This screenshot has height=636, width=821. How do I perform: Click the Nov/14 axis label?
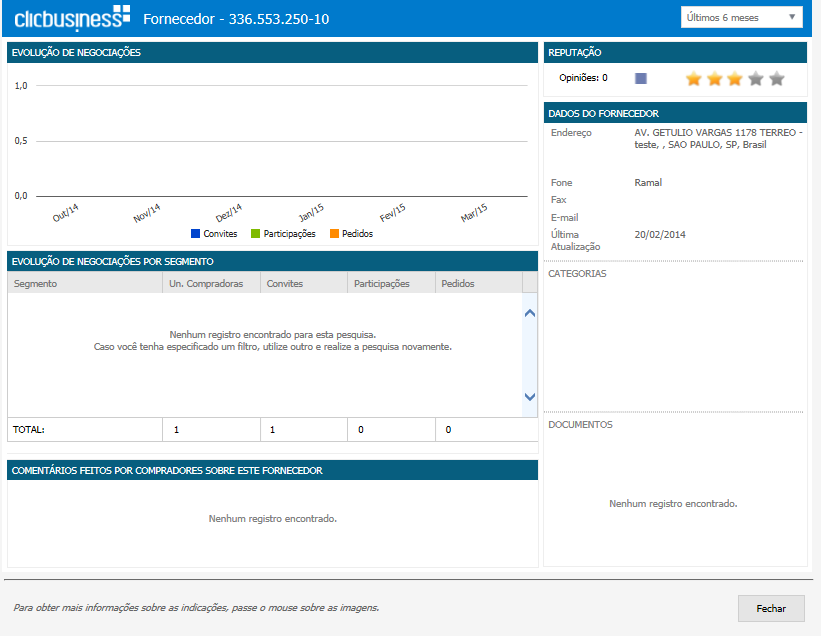pyautogui.click(x=147, y=213)
